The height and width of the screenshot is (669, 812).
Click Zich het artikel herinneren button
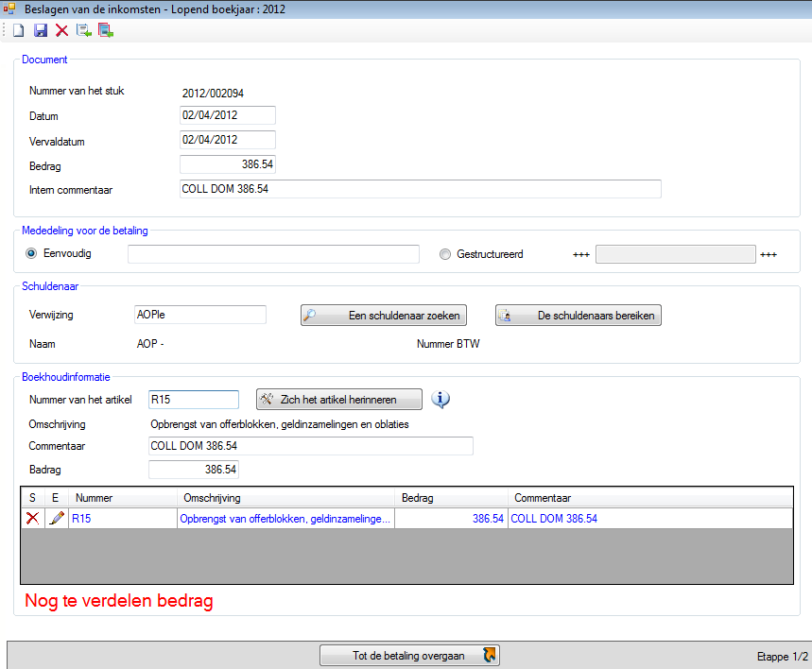coord(339,399)
